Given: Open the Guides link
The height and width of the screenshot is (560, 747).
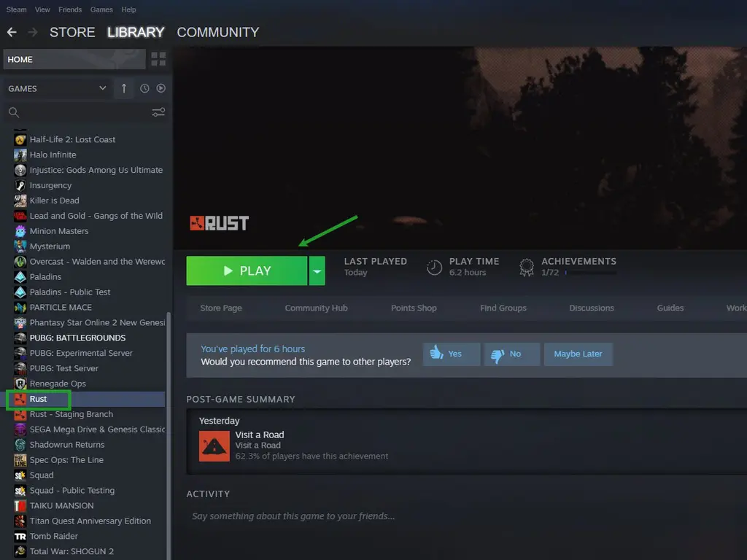Looking at the screenshot, I should [670, 308].
